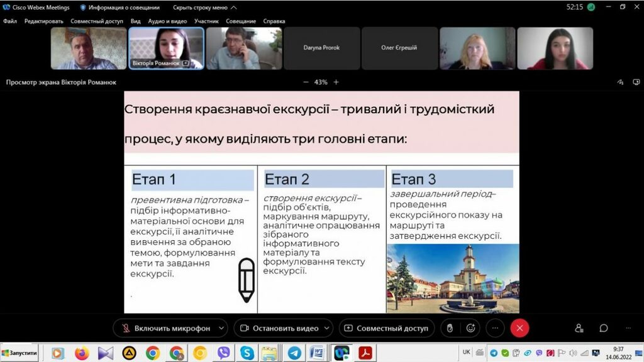
Task: Expand microphone options arrow
Action: pyautogui.click(x=221, y=328)
